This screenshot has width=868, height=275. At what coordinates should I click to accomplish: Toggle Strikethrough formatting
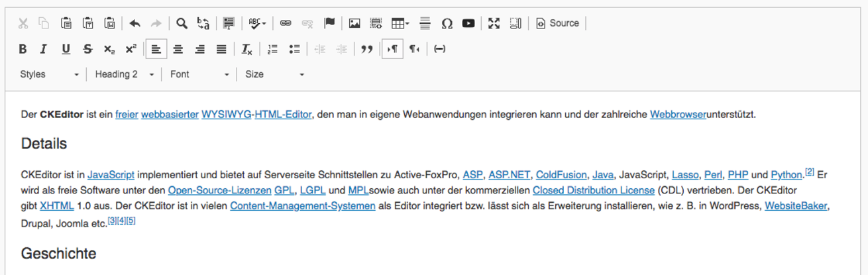point(88,49)
